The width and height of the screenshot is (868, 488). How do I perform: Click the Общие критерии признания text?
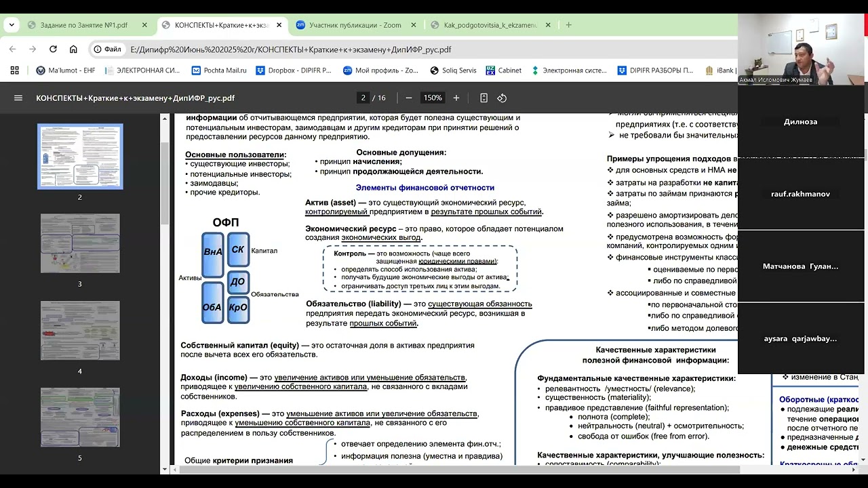coord(239,460)
